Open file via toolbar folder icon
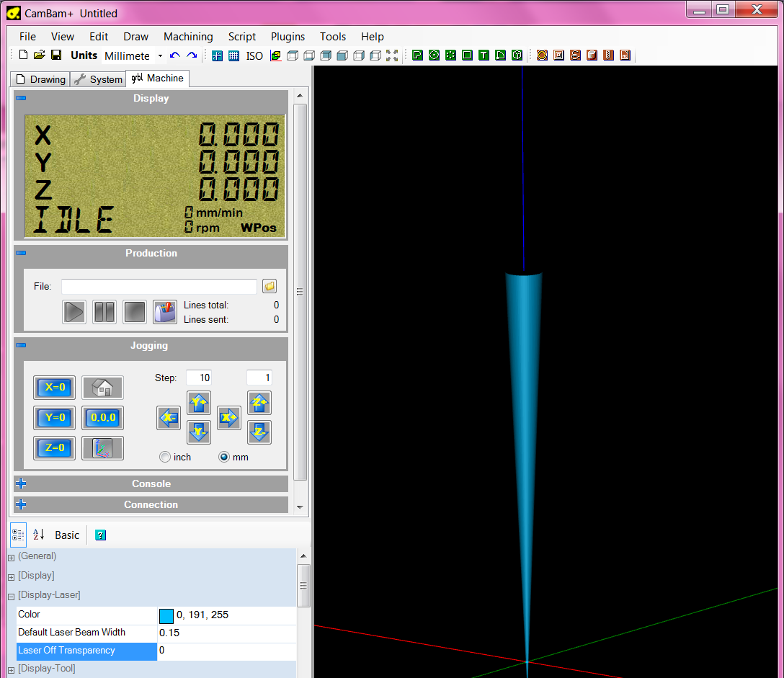784x678 pixels. click(40, 55)
